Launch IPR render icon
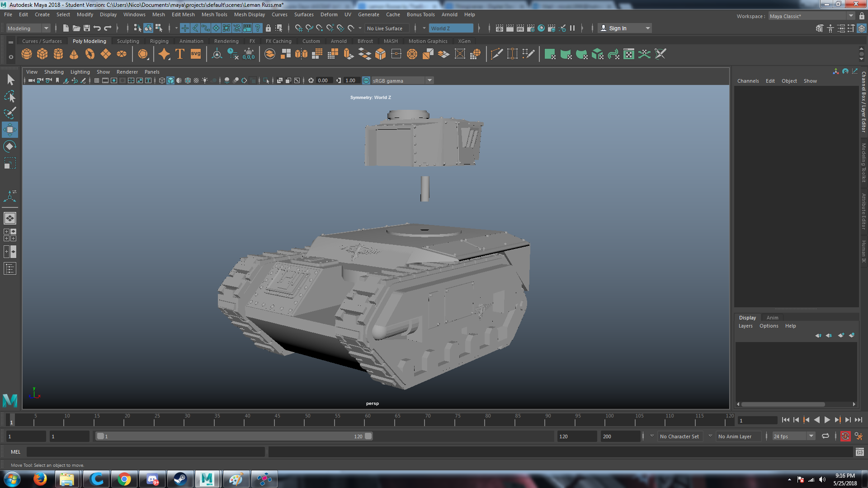Viewport: 868px width, 488px height. pos(520,28)
